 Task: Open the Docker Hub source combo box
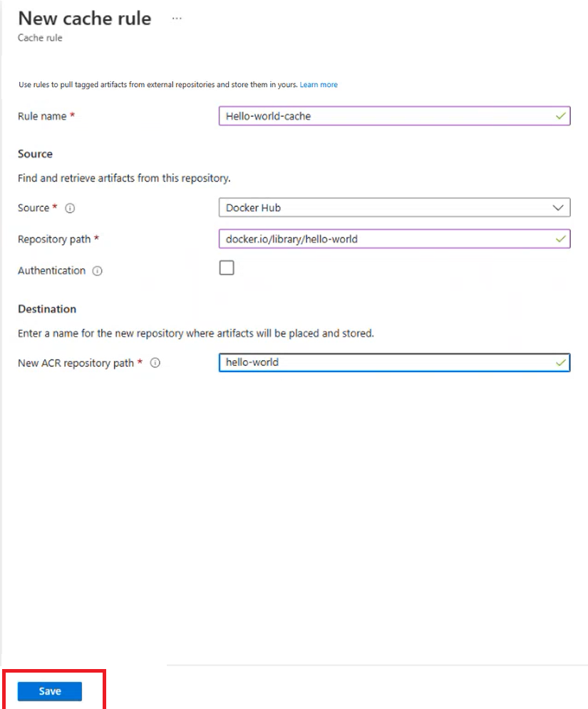(x=385, y=208)
